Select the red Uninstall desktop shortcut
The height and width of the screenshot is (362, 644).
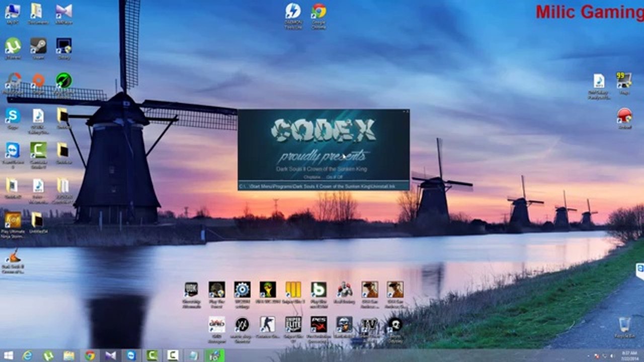624,119
